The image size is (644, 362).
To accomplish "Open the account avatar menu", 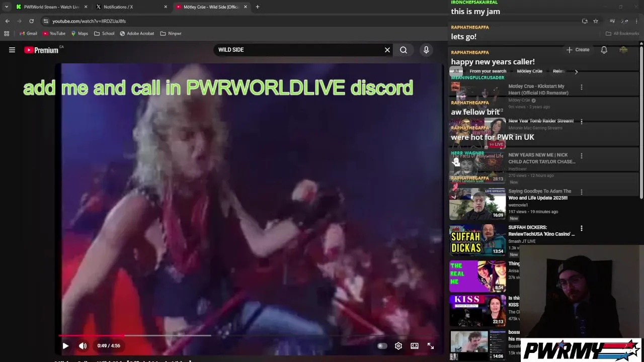I will coord(623,50).
